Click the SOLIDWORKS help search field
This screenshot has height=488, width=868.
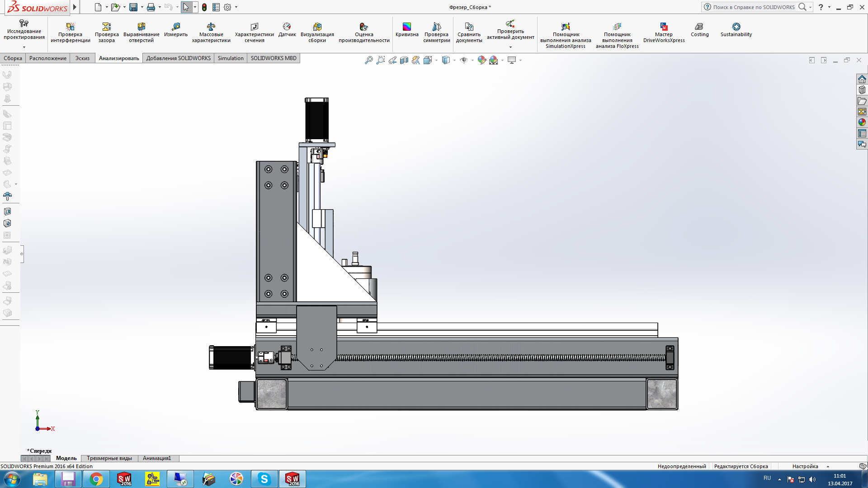[x=754, y=7]
